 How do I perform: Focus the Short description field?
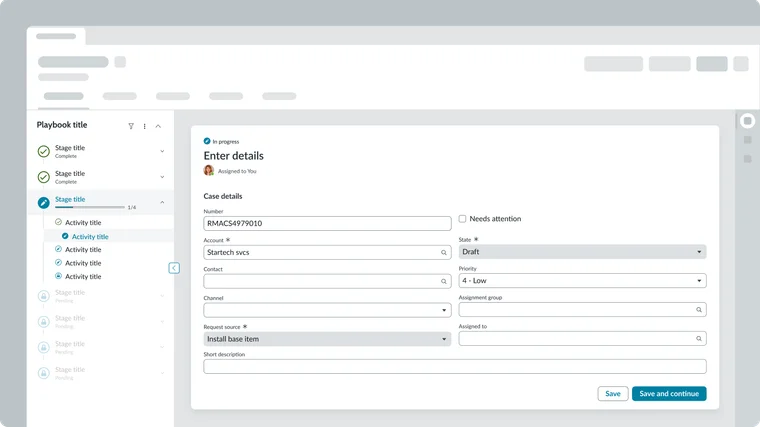click(455, 366)
